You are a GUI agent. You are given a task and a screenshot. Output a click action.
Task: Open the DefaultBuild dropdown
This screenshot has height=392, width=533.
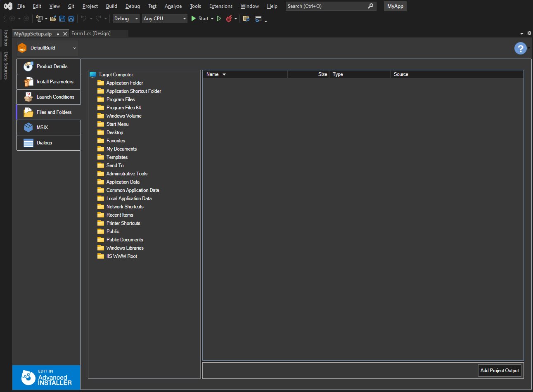coord(47,48)
